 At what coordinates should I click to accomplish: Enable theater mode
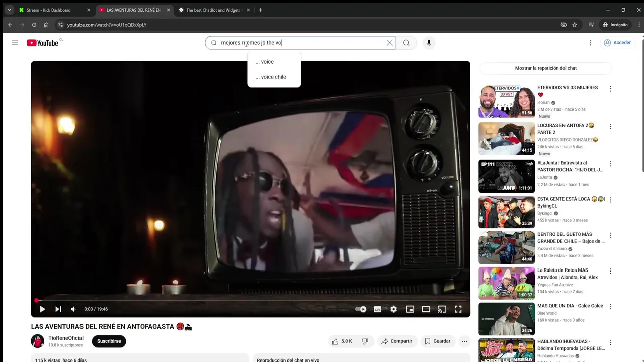coord(426,309)
